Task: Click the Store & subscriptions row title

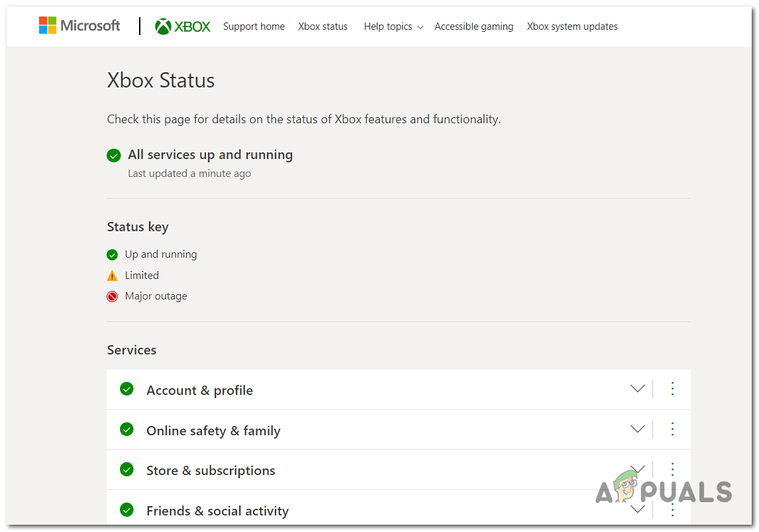Action: (x=211, y=471)
